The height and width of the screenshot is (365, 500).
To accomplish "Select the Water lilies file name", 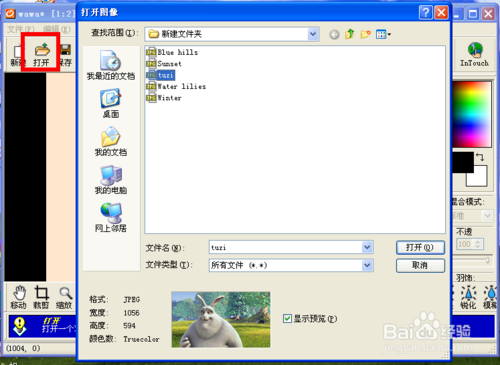I will coord(182,87).
